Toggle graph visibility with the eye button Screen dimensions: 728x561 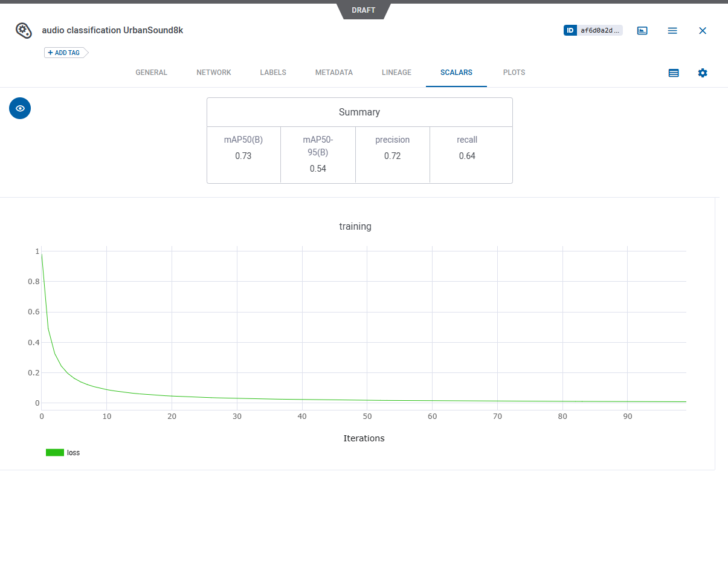pyautogui.click(x=20, y=108)
